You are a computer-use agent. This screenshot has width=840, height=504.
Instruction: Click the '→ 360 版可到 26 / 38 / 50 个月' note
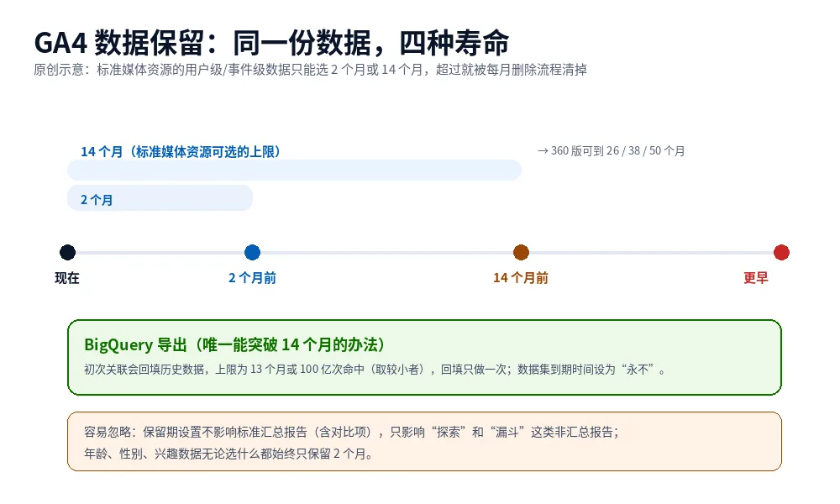pyautogui.click(x=612, y=151)
